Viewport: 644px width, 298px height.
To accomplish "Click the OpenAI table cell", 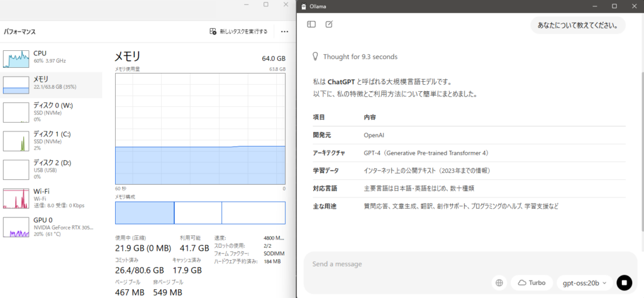I will [x=374, y=135].
